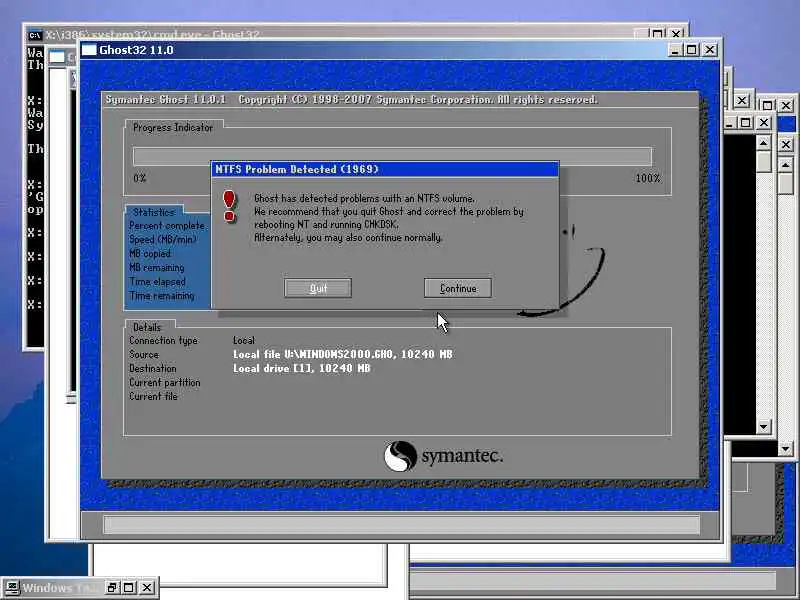
Task: Maximize the cmd.exe console window
Action: (x=658, y=34)
